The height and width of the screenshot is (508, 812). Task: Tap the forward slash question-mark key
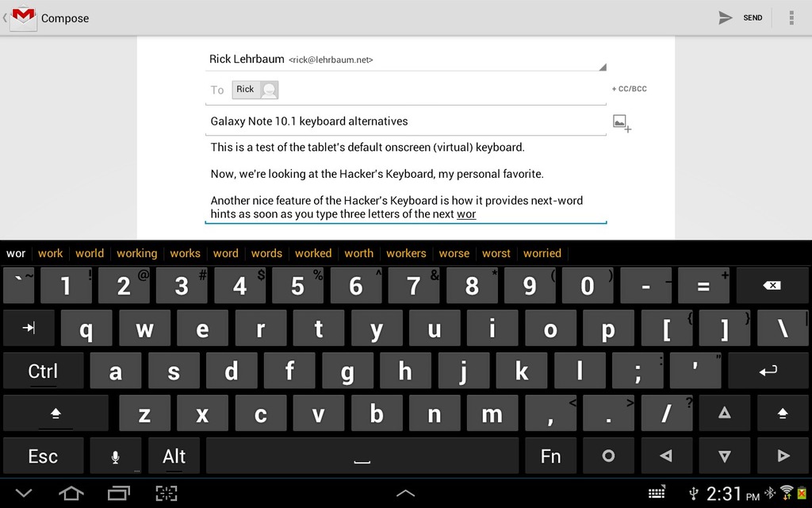click(666, 413)
